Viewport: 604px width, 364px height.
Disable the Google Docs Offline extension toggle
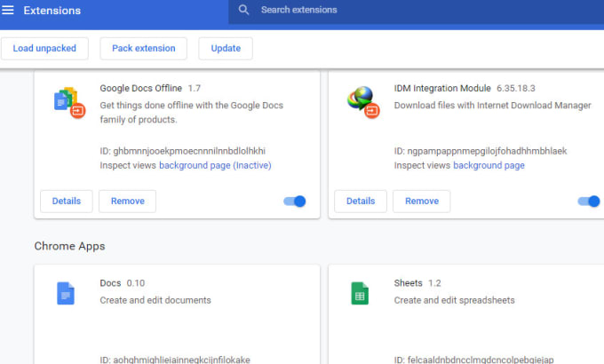point(295,201)
